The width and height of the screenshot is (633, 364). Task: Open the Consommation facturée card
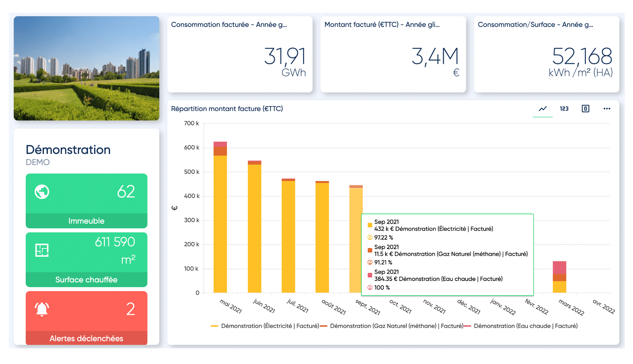pos(240,54)
